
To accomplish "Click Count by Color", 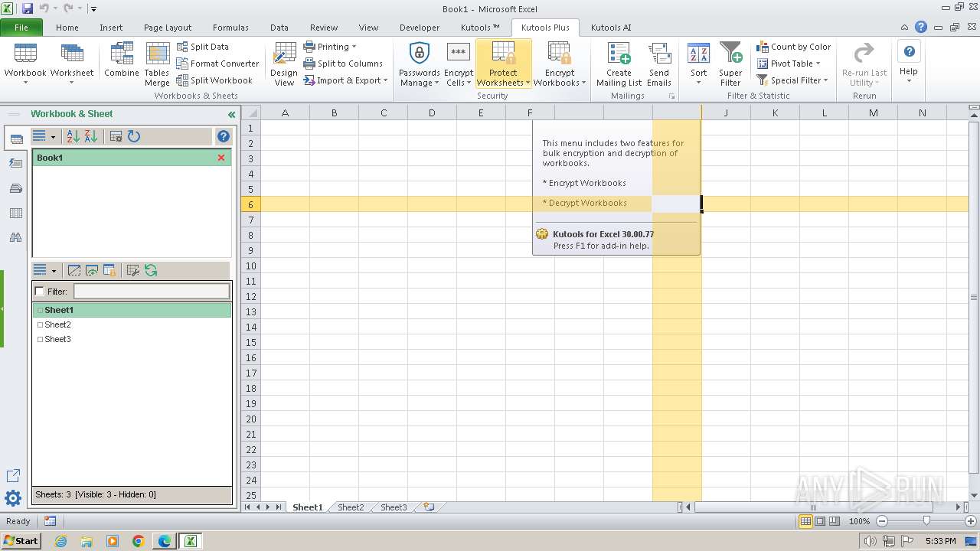I will [x=794, y=47].
